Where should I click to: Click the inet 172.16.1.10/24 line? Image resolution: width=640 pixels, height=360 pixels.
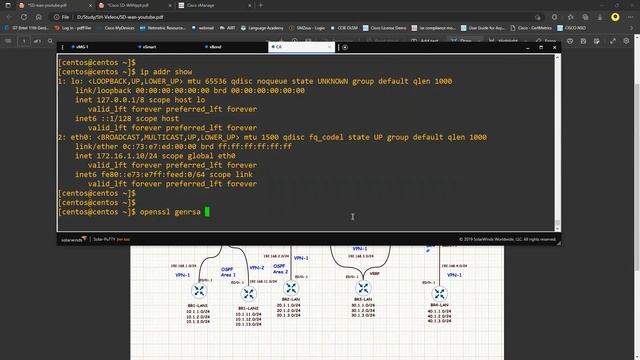click(155, 156)
